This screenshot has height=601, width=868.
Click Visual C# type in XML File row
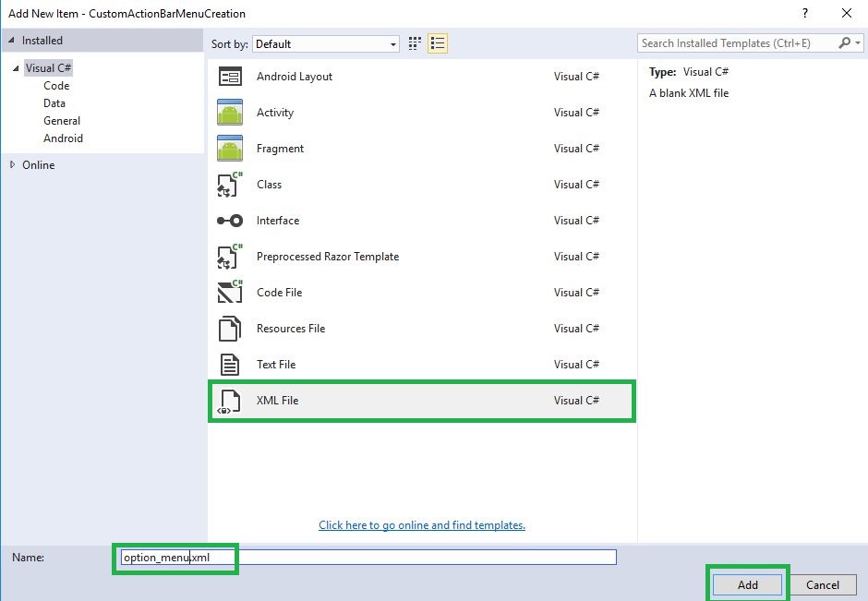576,400
